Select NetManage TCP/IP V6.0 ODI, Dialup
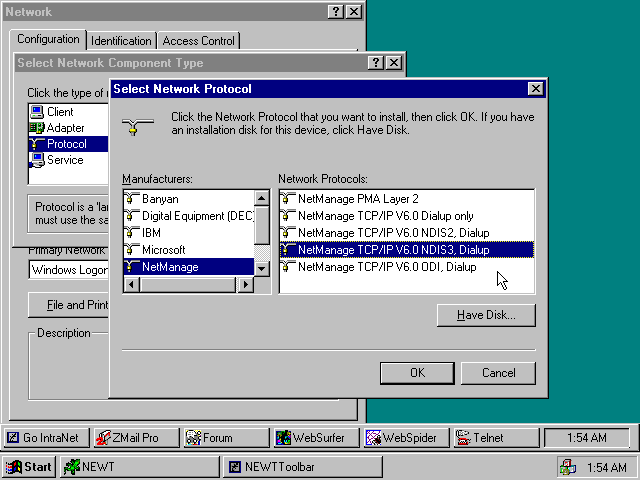 (x=407, y=267)
